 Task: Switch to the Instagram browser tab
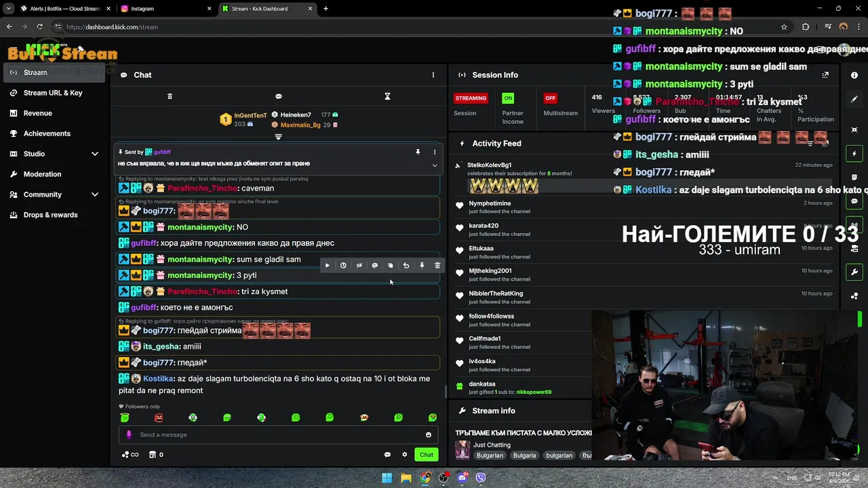point(166,9)
